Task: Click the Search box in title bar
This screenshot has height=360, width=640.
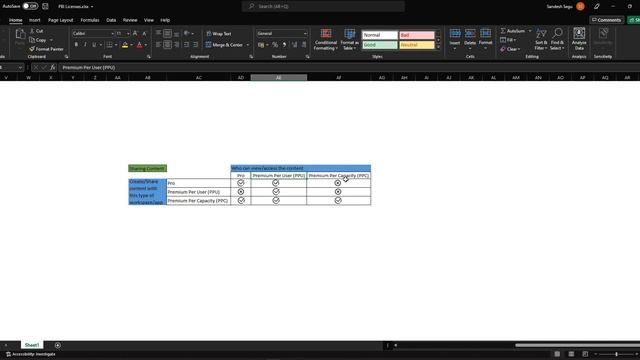Action: coord(323,6)
